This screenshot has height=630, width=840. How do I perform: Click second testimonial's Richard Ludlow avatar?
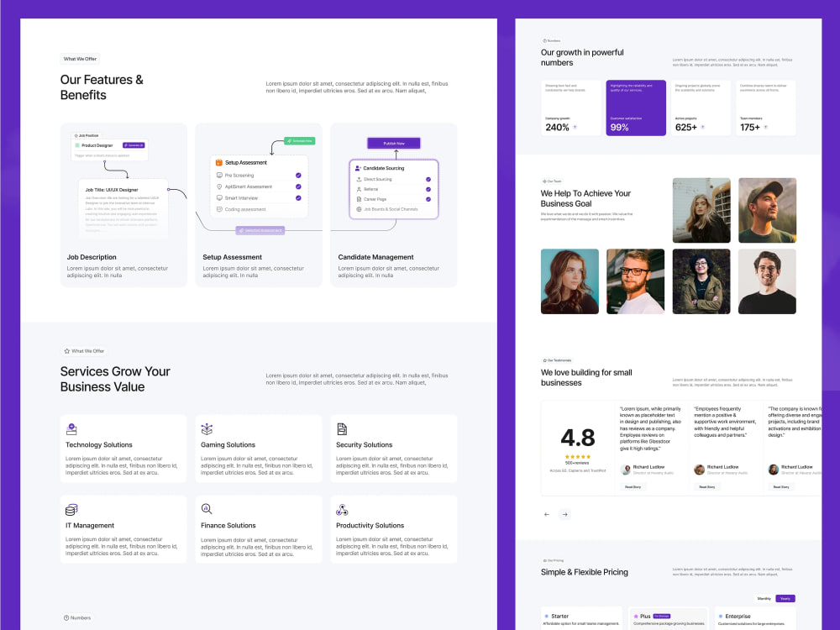point(699,470)
